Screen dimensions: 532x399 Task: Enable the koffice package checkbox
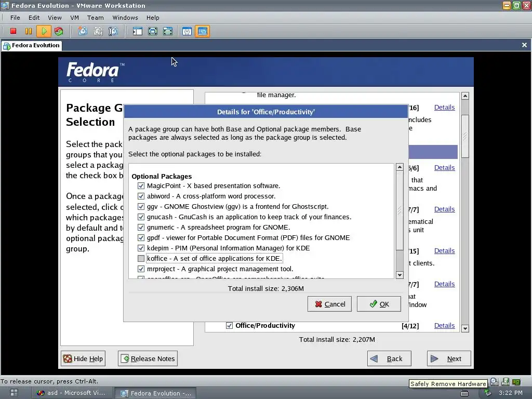pyautogui.click(x=141, y=259)
